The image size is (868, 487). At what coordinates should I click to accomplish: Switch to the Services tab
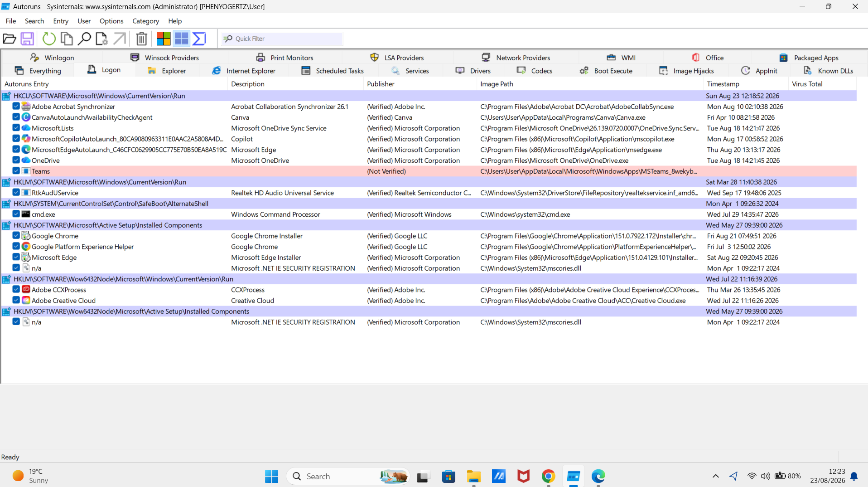click(x=410, y=71)
